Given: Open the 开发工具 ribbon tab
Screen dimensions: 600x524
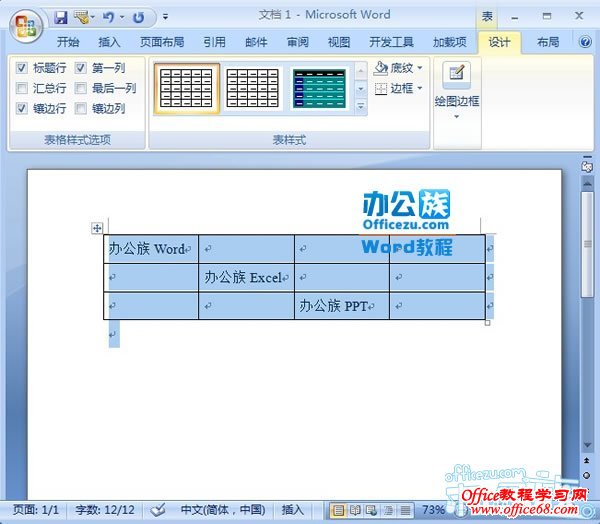Looking at the screenshot, I should 391,42.
